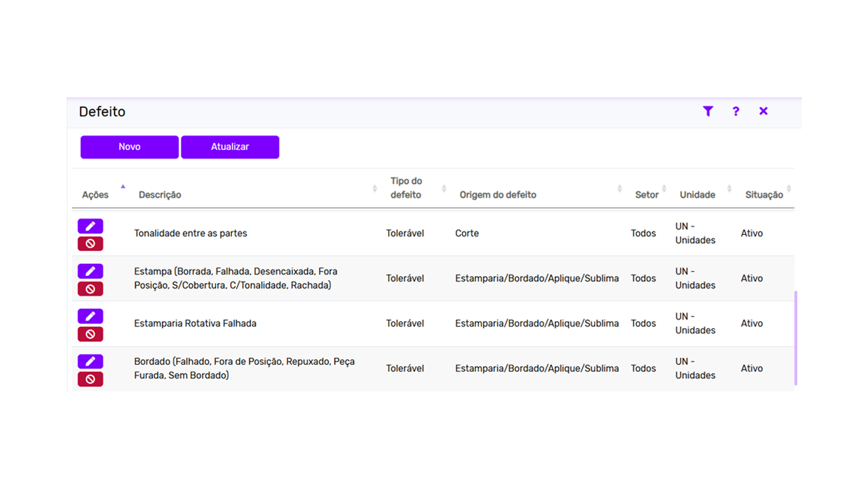Sort by Origem do defeito column
This screenshot has width=868, height=488.
pyautogui.click(x=498, y=195)
